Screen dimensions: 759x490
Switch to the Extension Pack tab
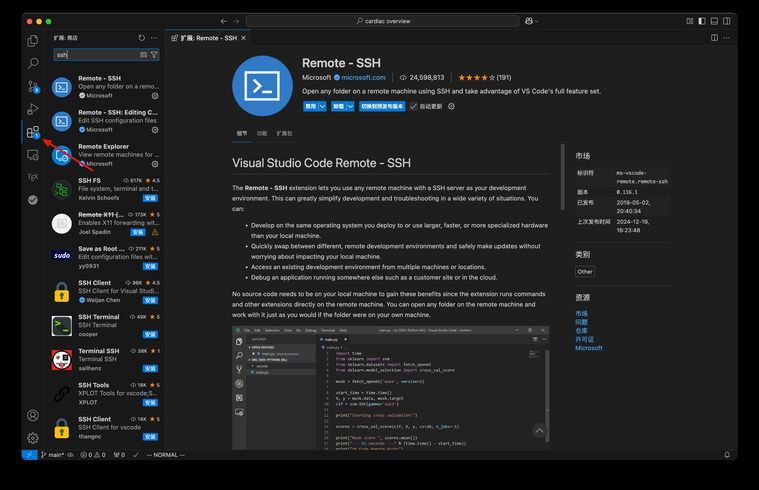[x=284, y=133]
